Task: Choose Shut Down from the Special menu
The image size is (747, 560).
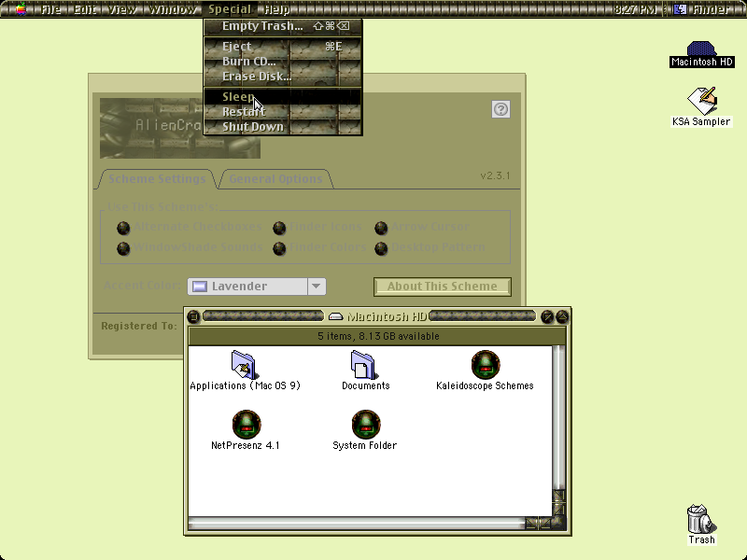Action: coord(283,127)
